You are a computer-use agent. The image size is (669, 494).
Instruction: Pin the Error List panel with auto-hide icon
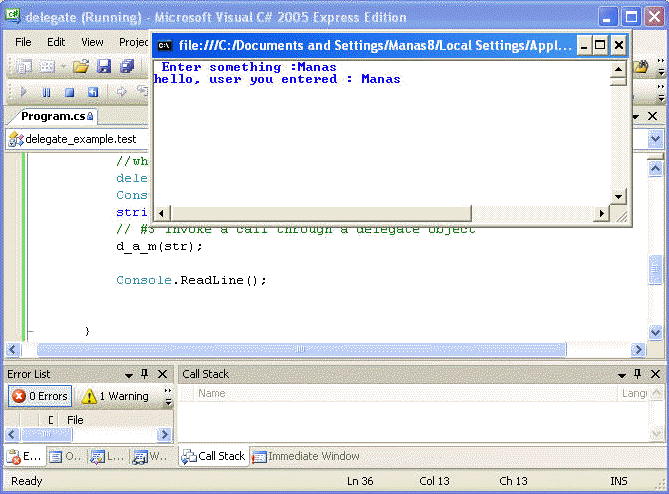tap(145, 374)
